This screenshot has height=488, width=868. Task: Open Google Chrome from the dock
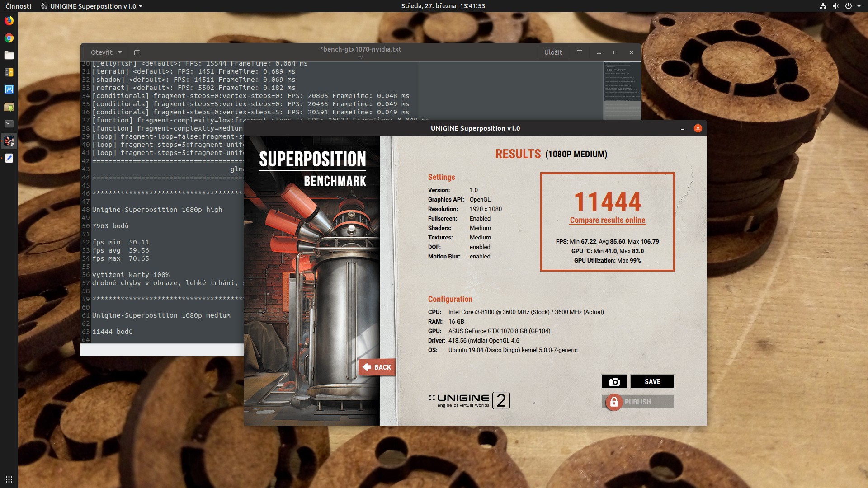pos(9,38)
